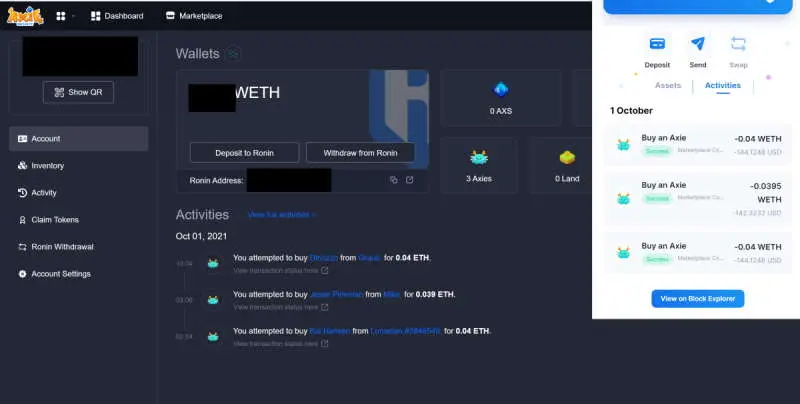Click Withdraw from Ronin button
This screenshot has height=404, width=800.
(x=360, y=153)
